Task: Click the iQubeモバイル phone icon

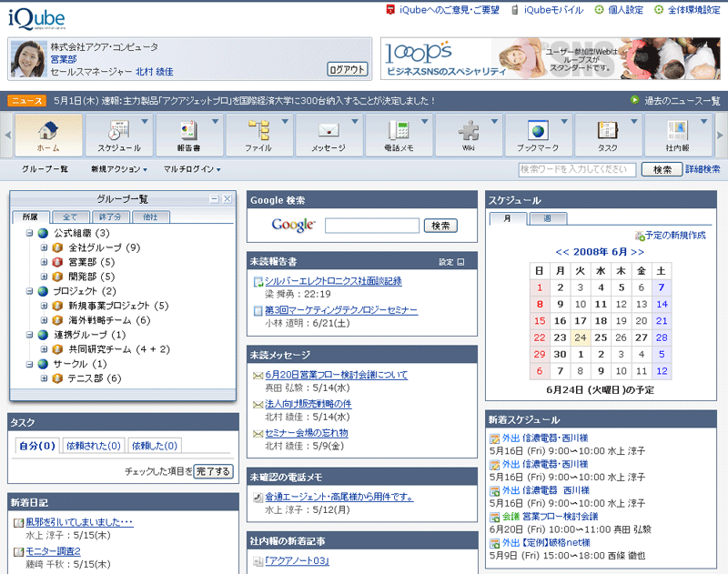Action: pyautogui.click(x=514, y=10)
